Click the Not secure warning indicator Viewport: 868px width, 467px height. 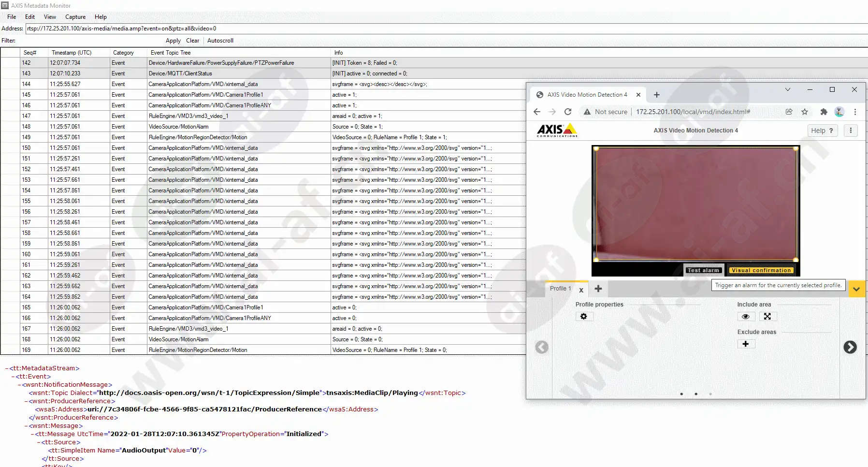click(606, 112)
